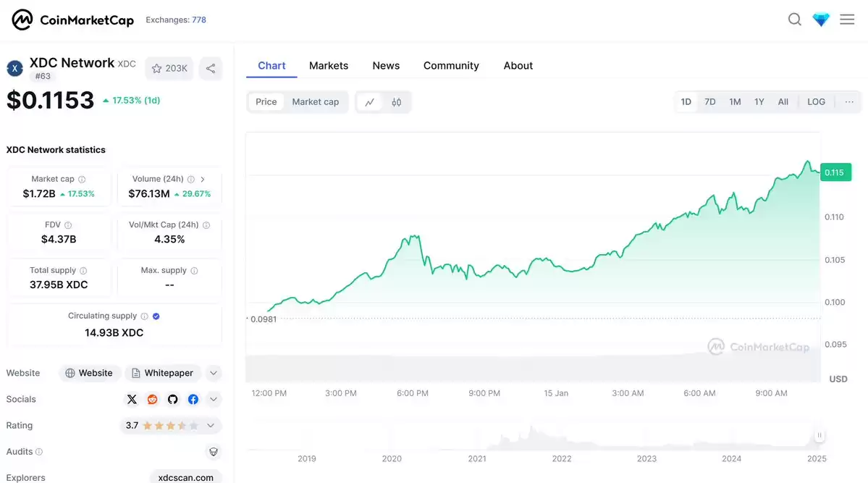Click the USD currency label
Screen dimensions: 868x483
(x=838, y=379)
